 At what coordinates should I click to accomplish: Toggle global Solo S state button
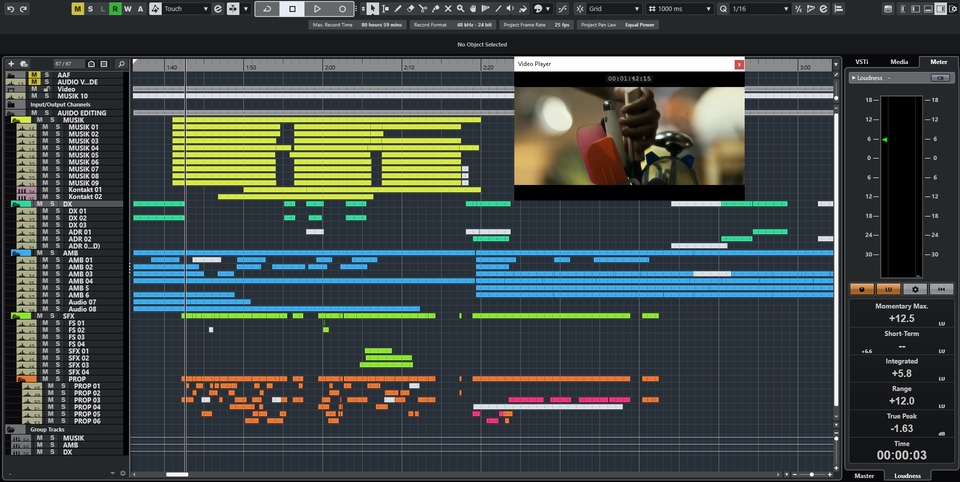point(91,9)
